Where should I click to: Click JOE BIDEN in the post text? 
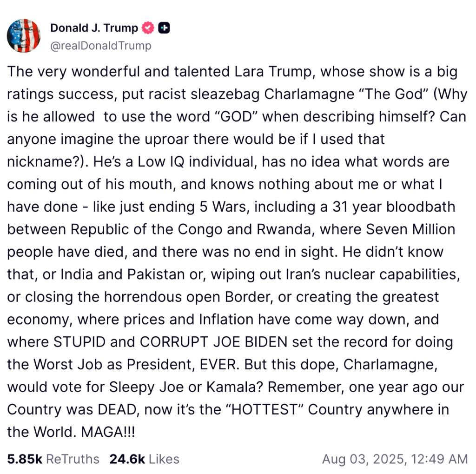click(250, 342)
